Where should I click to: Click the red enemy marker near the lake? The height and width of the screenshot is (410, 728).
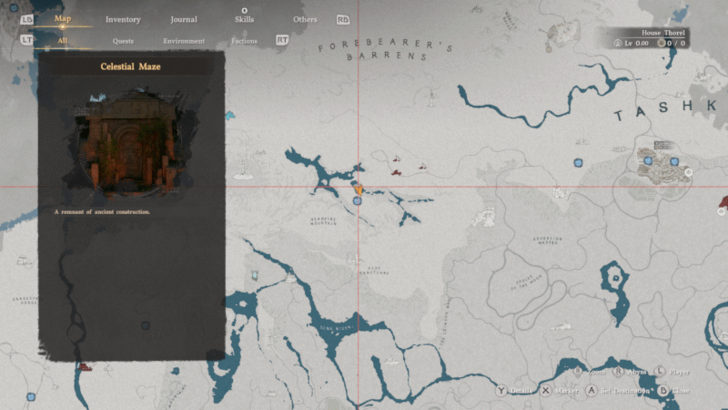point(396,173)
